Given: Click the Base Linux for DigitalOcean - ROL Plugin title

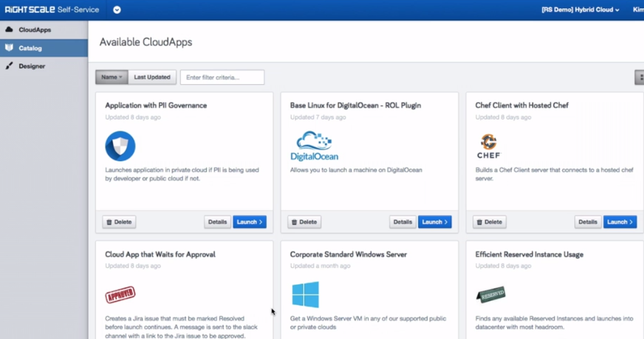Looking at the screenshot, I should [356, 105].
